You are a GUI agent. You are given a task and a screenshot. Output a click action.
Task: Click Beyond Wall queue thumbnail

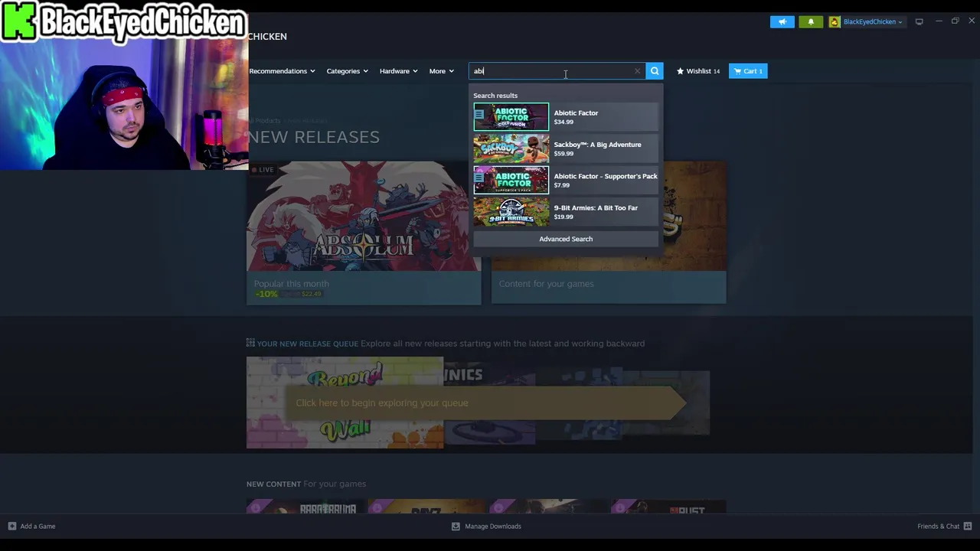click(345, 403)
